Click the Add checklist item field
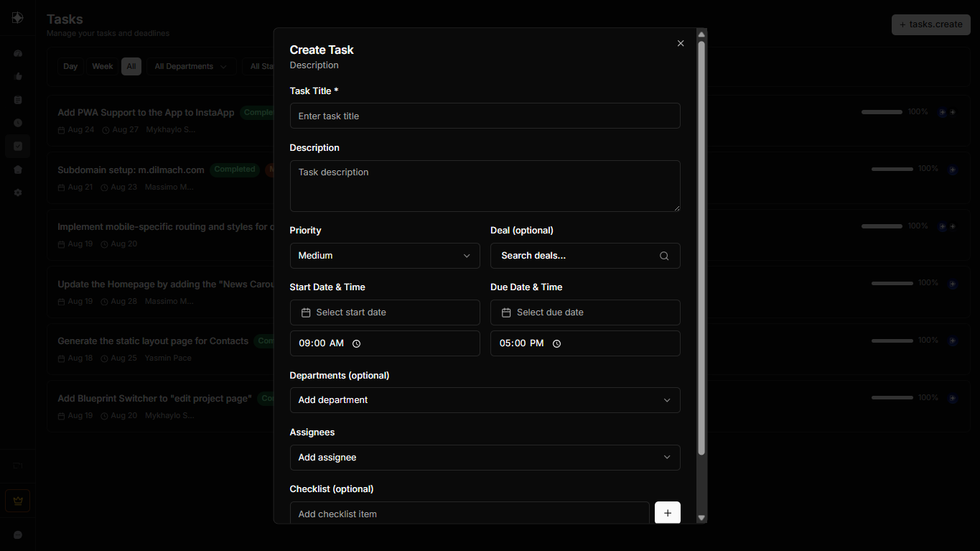 470,513
